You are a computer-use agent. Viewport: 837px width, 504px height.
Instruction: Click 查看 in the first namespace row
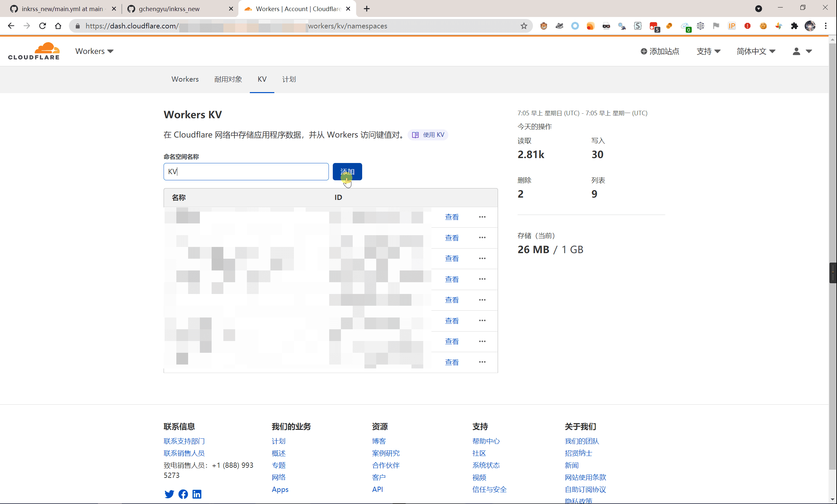(452, 217)
